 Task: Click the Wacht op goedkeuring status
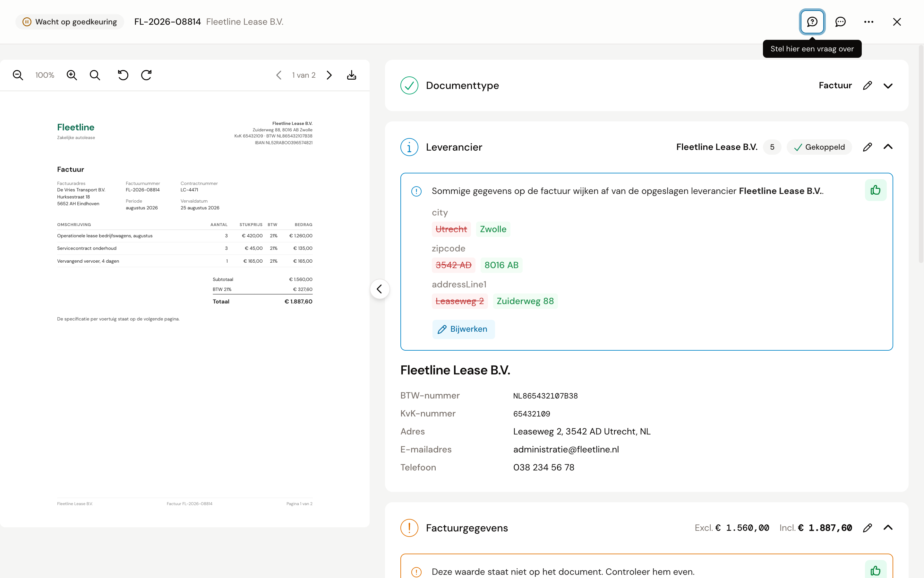click(x=70, y=22)
